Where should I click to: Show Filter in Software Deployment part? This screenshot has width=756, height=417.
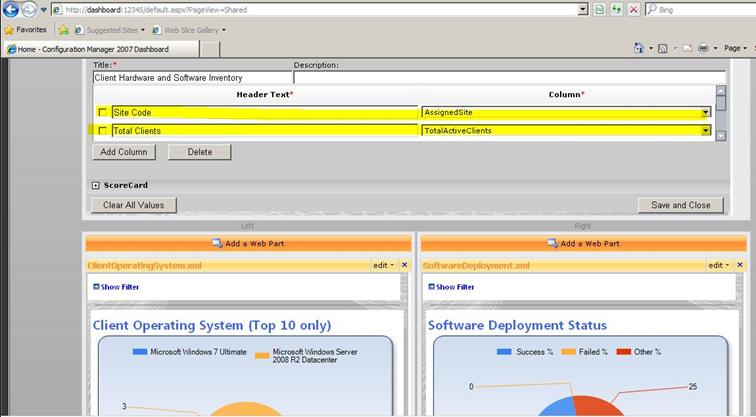(451, 287)
